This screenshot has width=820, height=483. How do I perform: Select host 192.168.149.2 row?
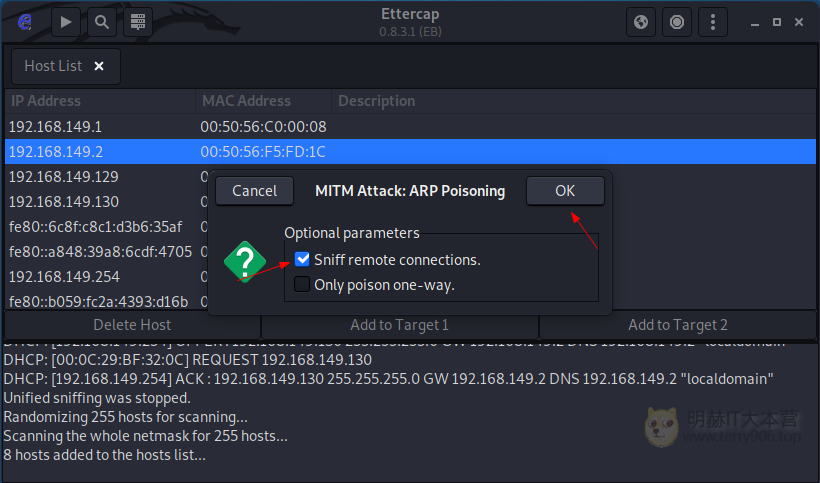pos(410,152)
